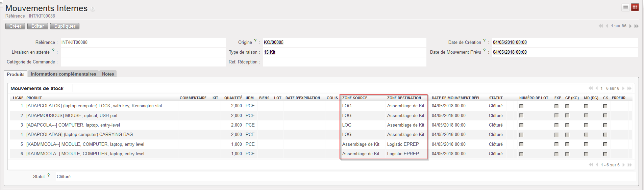Viewport: 644px width, 190px height.
Task: Select the red form view icon
Action: point(635,7)
